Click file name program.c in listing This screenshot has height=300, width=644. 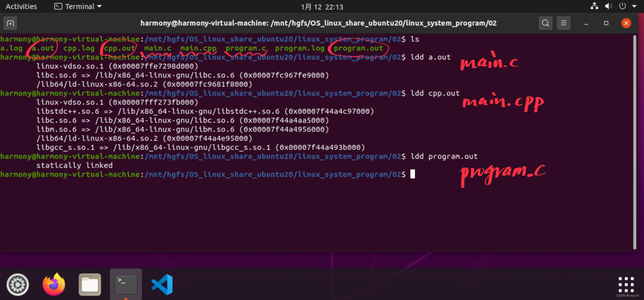coord(246,48)
